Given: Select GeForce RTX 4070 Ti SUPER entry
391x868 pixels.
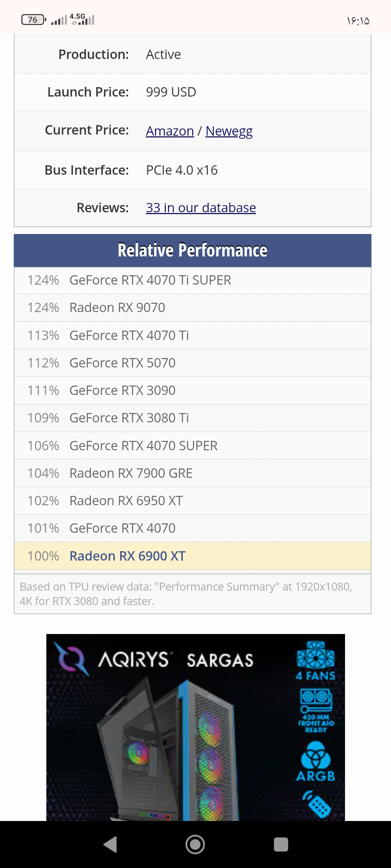Looking at the screenshot, I should pos(193,280).
